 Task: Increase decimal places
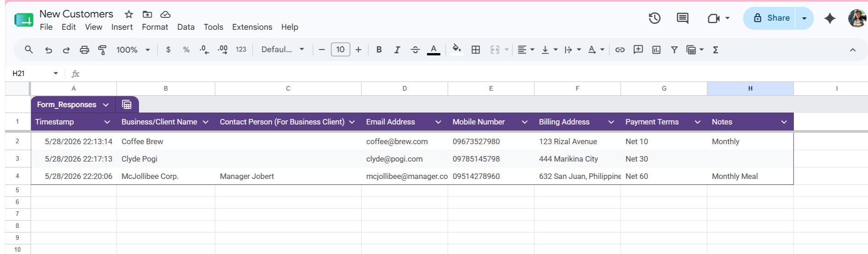coord(223,49)
